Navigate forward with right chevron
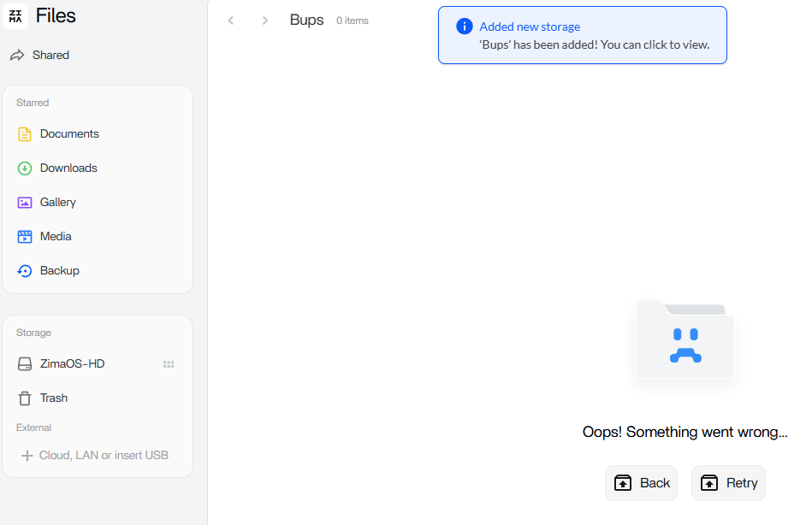This screenshot has height=525, width=812. tap(265, 21)
